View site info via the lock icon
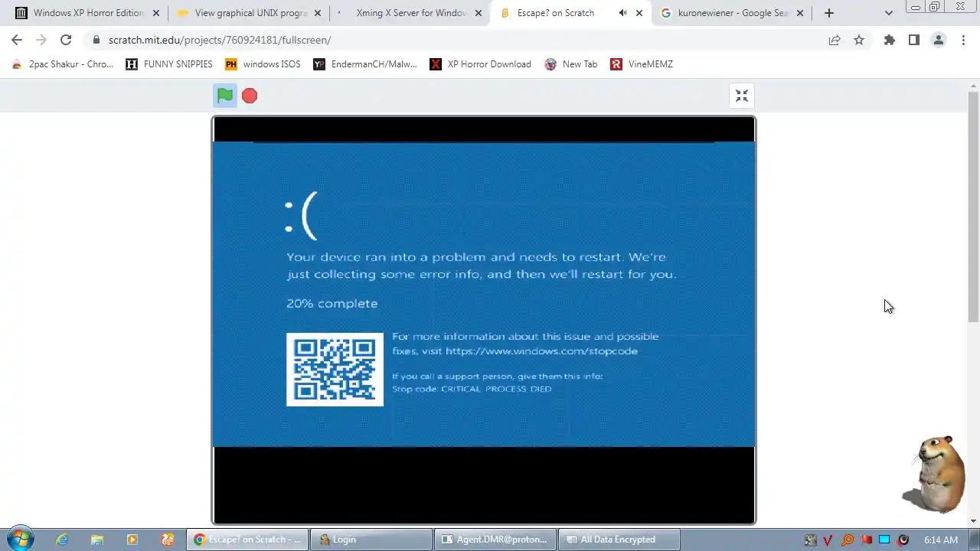Screen dimensions: 980x551 [x=96, y=40]
